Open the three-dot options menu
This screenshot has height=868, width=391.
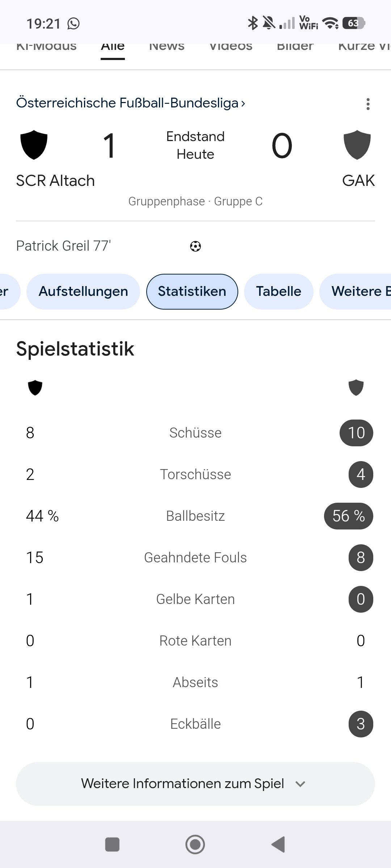tap(368, 104)
